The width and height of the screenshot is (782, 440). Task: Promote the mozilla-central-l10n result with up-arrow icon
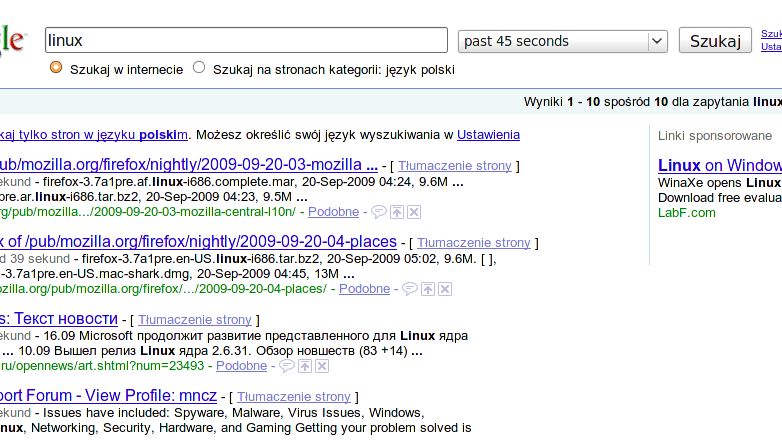pyautogui.click(x=396, y=212)
